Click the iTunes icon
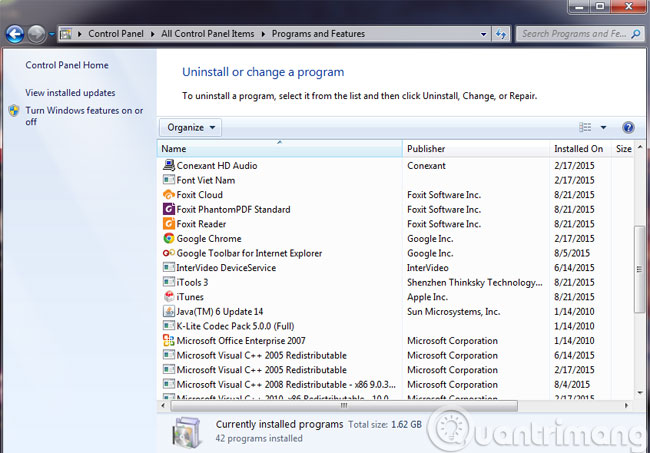This screenshot has height=453, width=650. pos(169,297)
